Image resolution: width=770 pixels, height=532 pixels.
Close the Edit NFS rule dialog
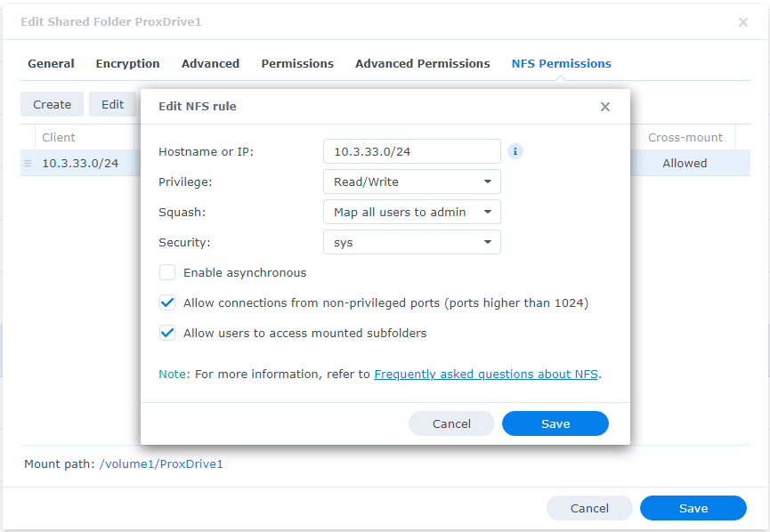point(605,107)
